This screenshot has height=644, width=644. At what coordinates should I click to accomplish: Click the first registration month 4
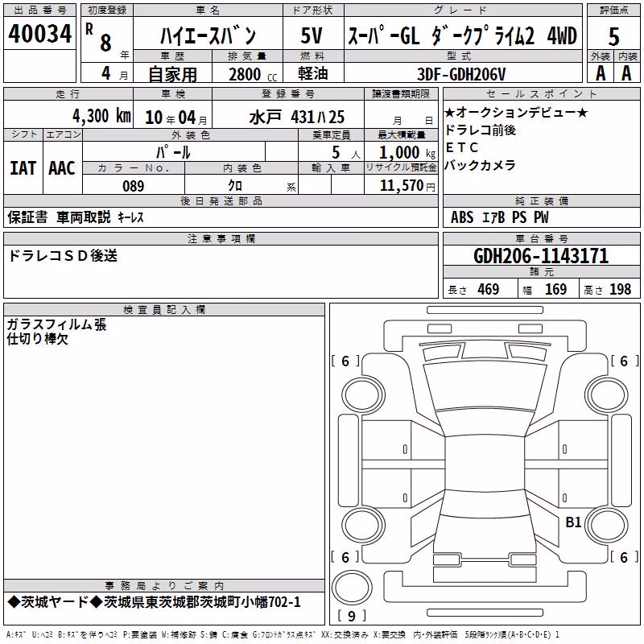[x=106, y=73]
